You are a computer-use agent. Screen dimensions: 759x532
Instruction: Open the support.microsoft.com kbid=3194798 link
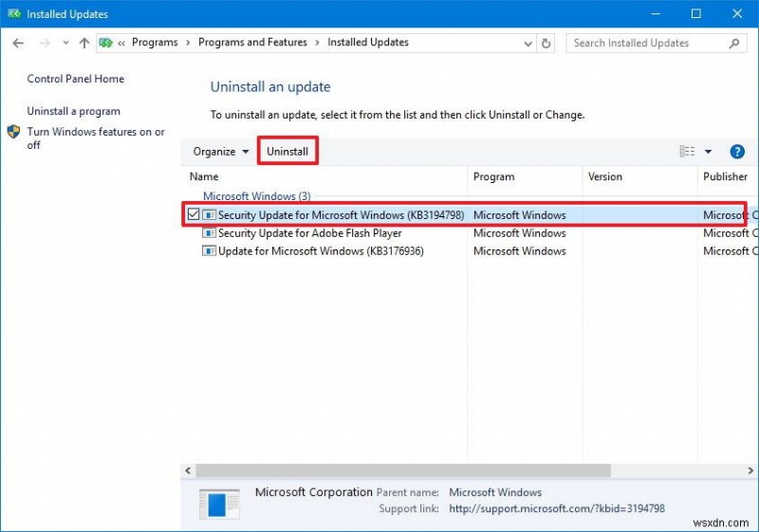(x=557, y=509)
